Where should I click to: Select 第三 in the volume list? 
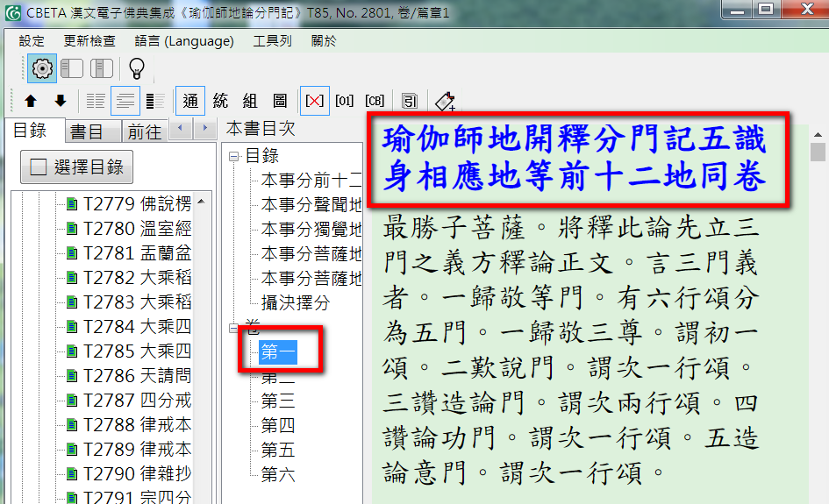point(277,402)
